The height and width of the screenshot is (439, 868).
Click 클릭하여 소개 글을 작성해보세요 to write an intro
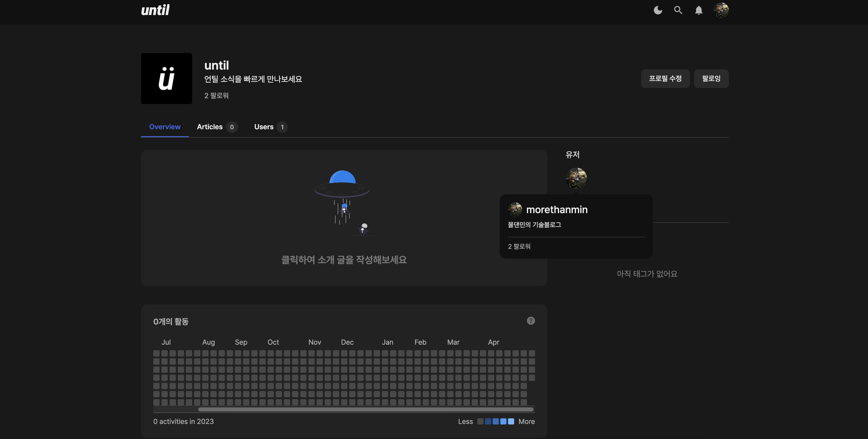[x=344, y=260]
